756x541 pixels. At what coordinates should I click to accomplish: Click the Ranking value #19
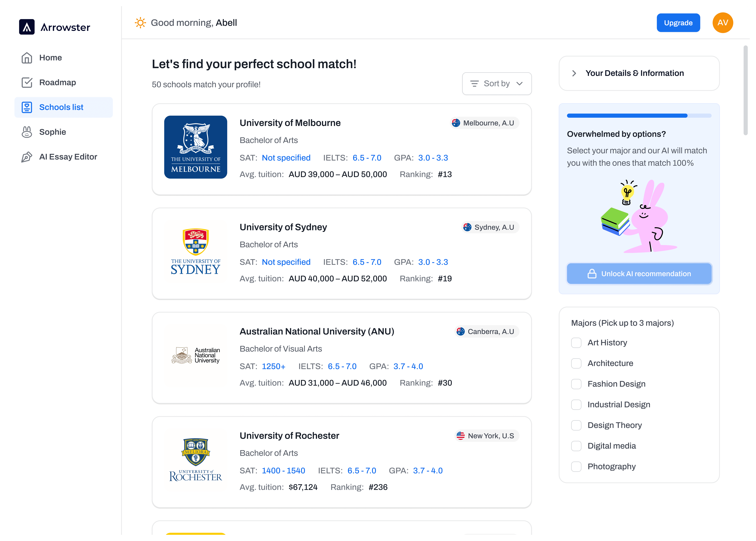coord(444,279)
